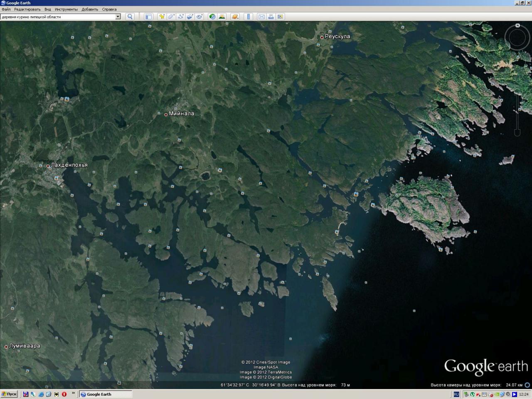532x399 pixels.
Task: Click into the search text field
Action: click(x=57, y=17)
